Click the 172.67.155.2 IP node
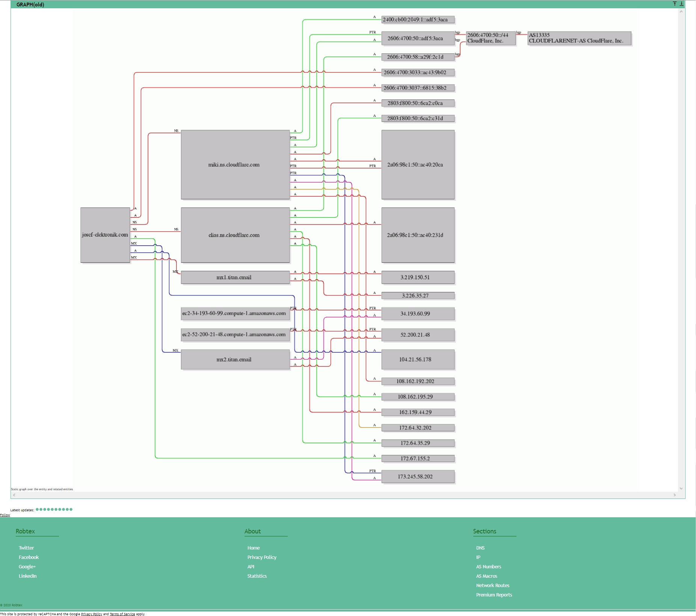The image size is (696, 616). (418, 459)
